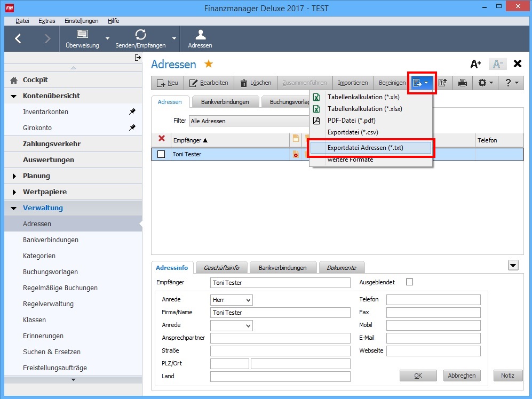
Task: Collapse the Verwaltung section
Action: (x=13, y=209)
